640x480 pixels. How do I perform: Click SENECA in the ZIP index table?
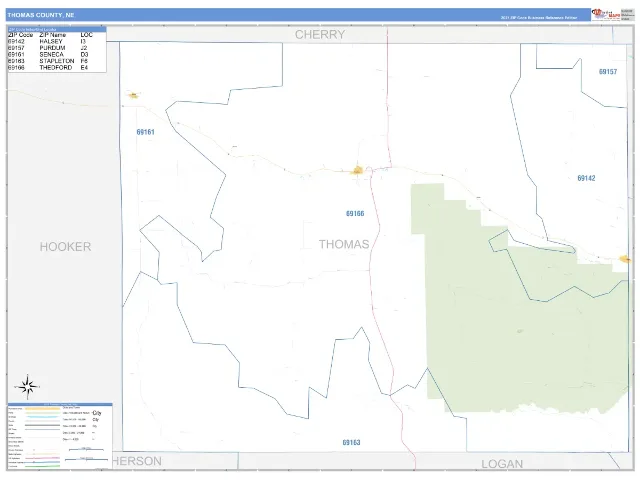pos(51,55)
